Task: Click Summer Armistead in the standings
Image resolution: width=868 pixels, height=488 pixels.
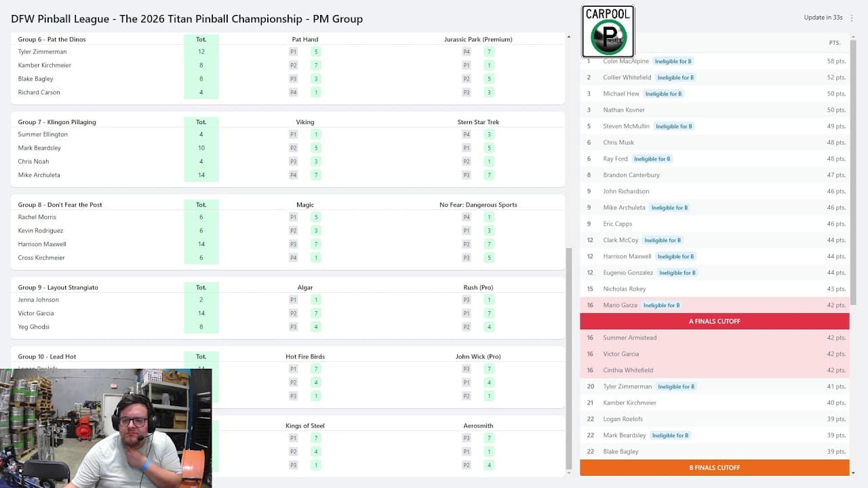Action: [x=630, y=338]
